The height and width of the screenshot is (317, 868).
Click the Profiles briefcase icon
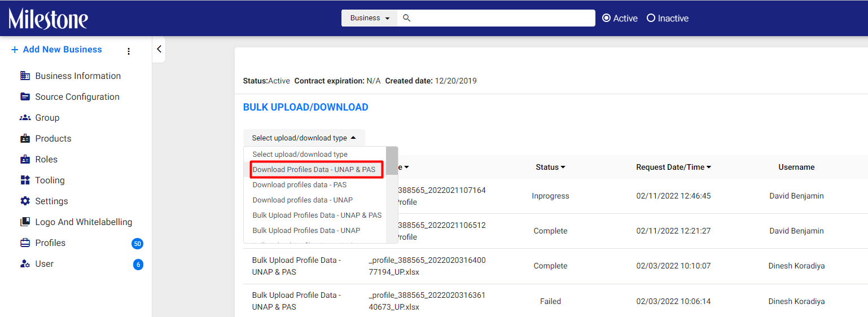25,243
